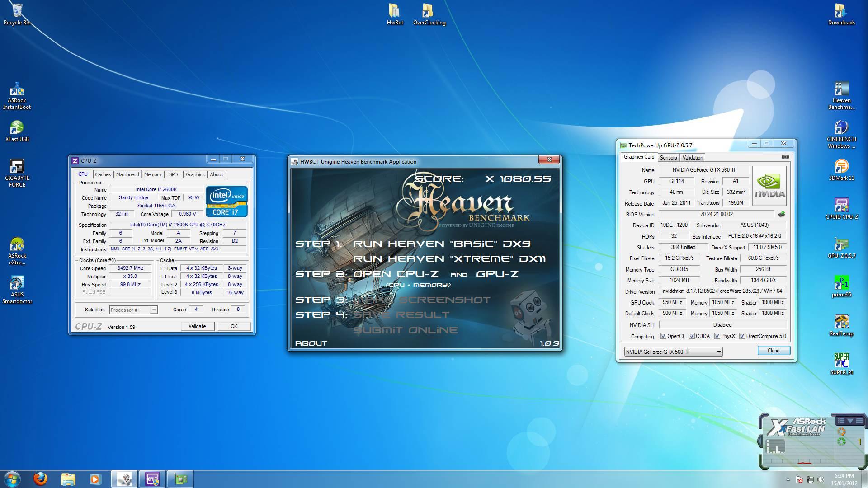868x488 pixels.
Task: Click OK button in CPU-Z
Action: click(234, 326)
